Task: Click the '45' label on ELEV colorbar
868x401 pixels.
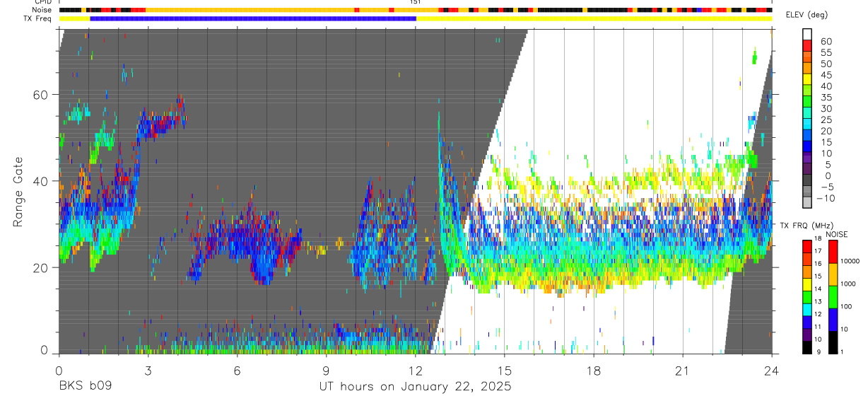Action: point(826,75)
